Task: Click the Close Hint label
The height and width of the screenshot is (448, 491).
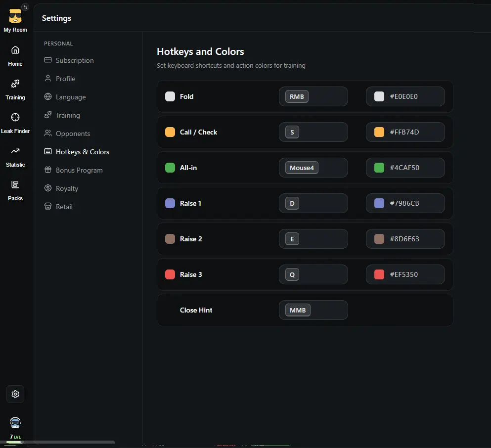Action: click(x=196, y=310)
